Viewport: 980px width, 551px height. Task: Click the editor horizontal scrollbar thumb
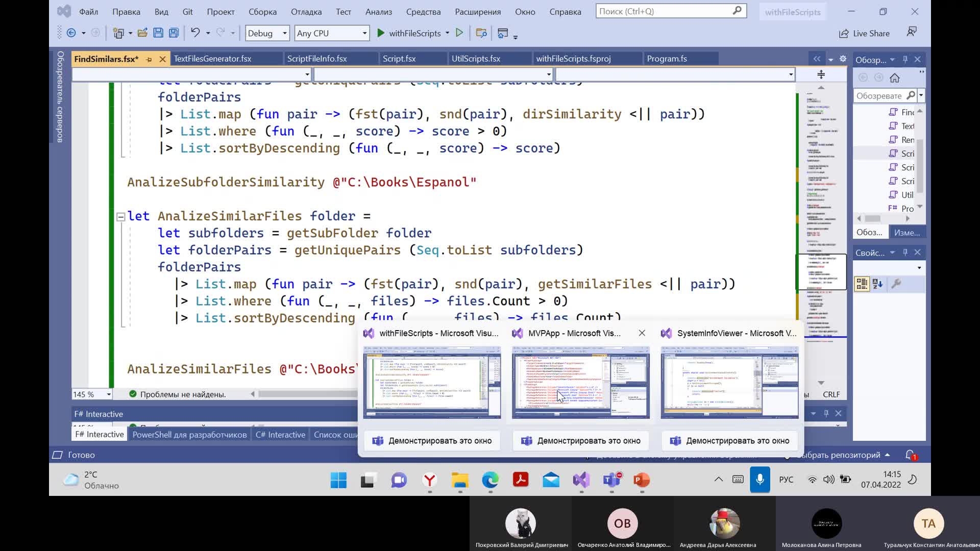click(308, 394)
